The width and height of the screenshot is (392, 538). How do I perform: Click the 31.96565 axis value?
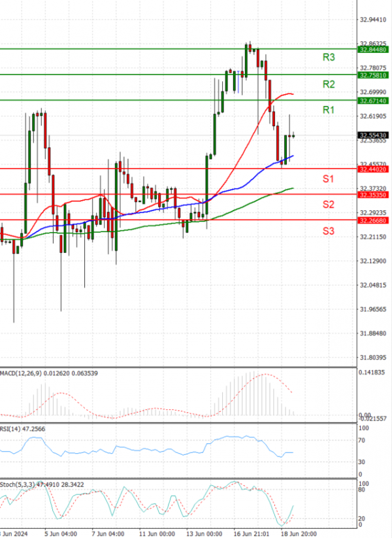pos(373,309)
